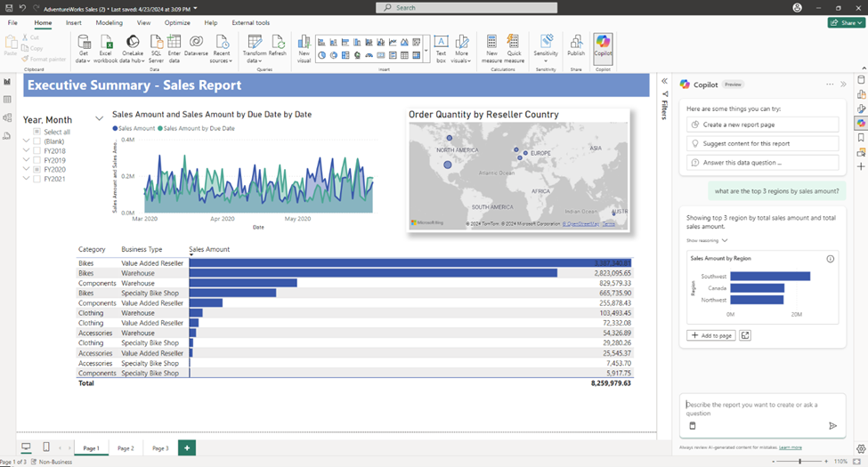Open OneLake data hub
This screenshot has height=467, width=868.
[x=133, y=49]
